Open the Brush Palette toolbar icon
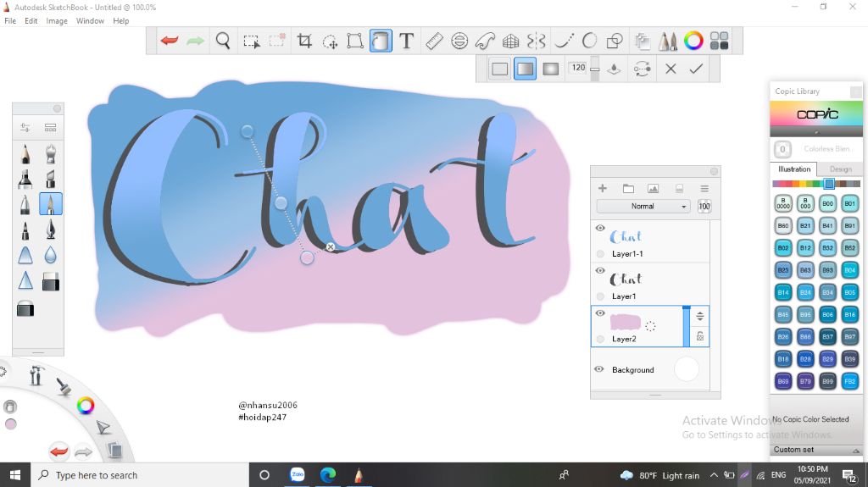 click(668, 41)
